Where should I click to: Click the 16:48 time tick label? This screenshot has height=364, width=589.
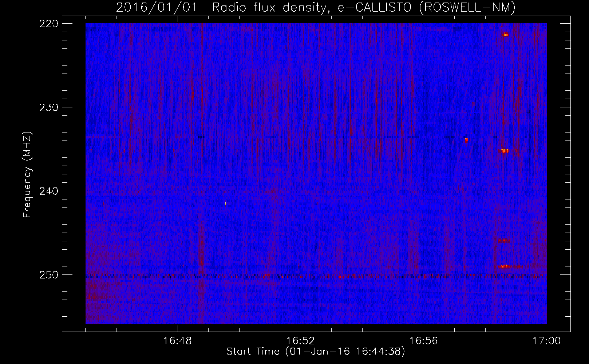coord(177,341)
